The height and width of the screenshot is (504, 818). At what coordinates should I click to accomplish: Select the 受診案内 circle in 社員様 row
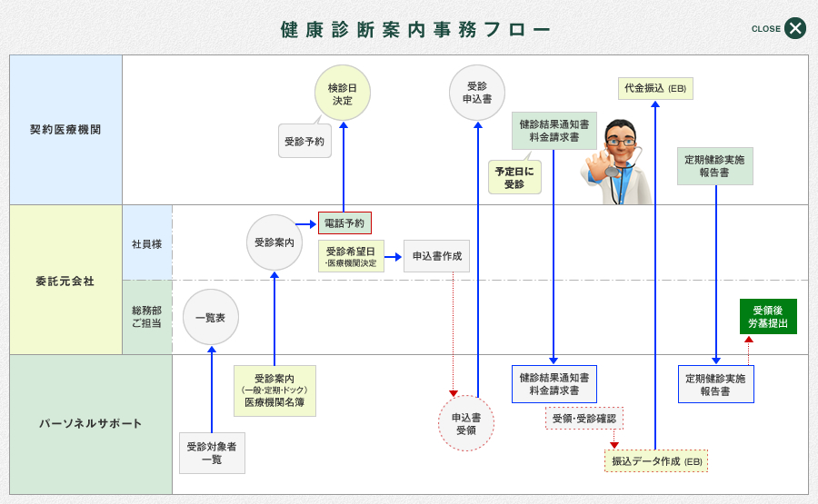[274, 242]
